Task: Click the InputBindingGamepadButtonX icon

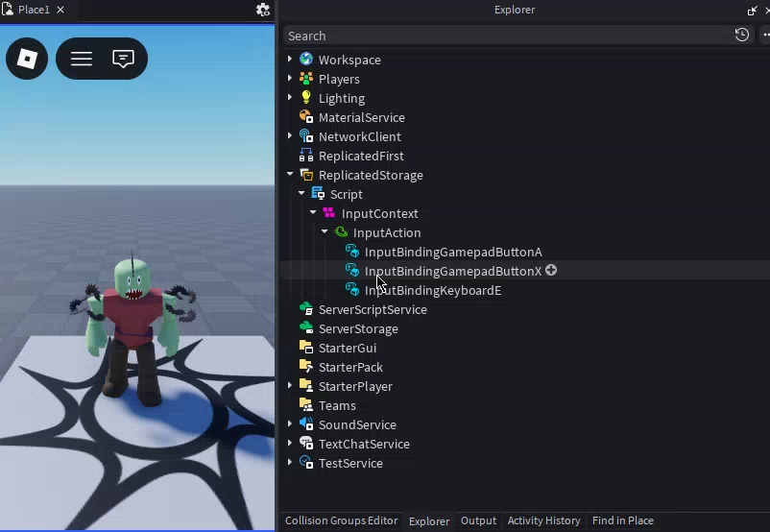Action: (x=352, y=271)
